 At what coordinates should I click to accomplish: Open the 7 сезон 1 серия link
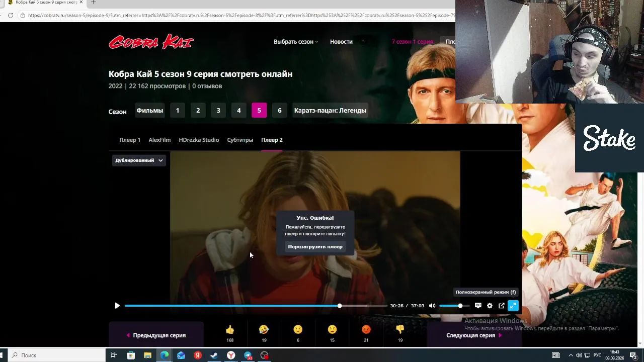413,42
